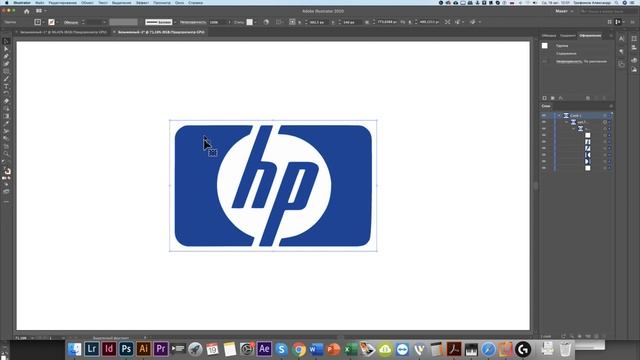The height and width of the screenshot is (360, 640).
Task: Open the Arrange Documents icon menu
Action: point(40,11)
